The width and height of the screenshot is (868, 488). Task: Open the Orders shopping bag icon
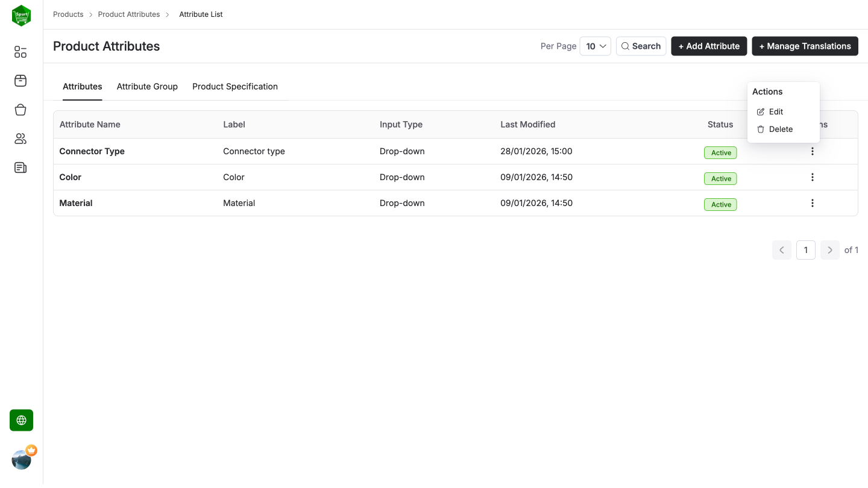[20, 110]
